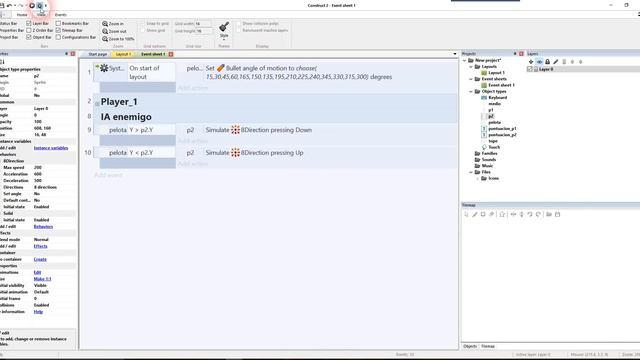
Task: Collapse the Files folder
Action: tap(471, 172)
